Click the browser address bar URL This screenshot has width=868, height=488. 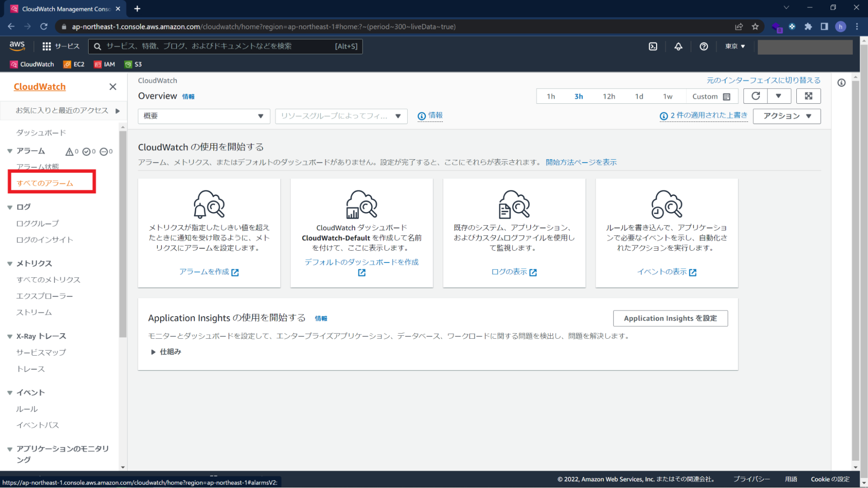[264, 26]
